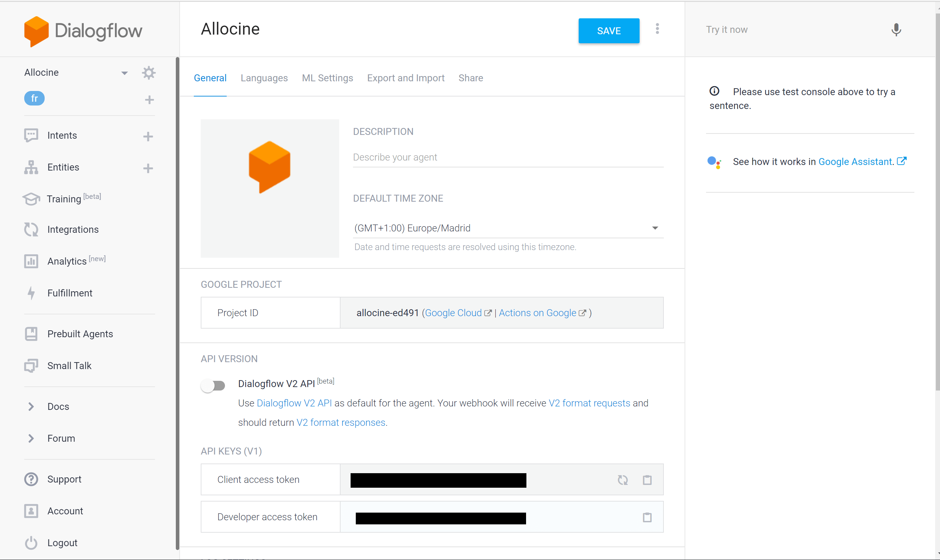Click the Try it now input
940x560 pixels.
coord(793,29)
